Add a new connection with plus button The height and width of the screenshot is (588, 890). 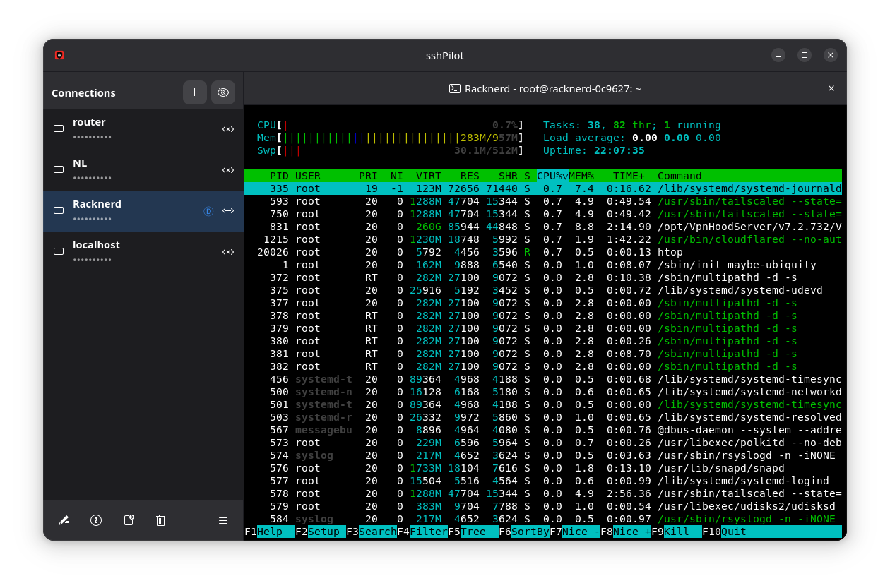(195, 92)
